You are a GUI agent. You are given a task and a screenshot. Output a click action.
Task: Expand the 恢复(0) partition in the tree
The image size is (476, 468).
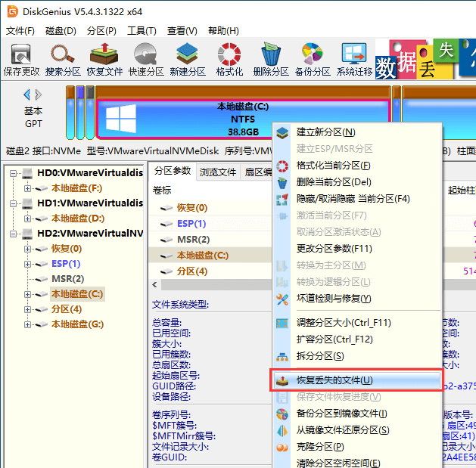pyautogui.click(x=28, y=249)
